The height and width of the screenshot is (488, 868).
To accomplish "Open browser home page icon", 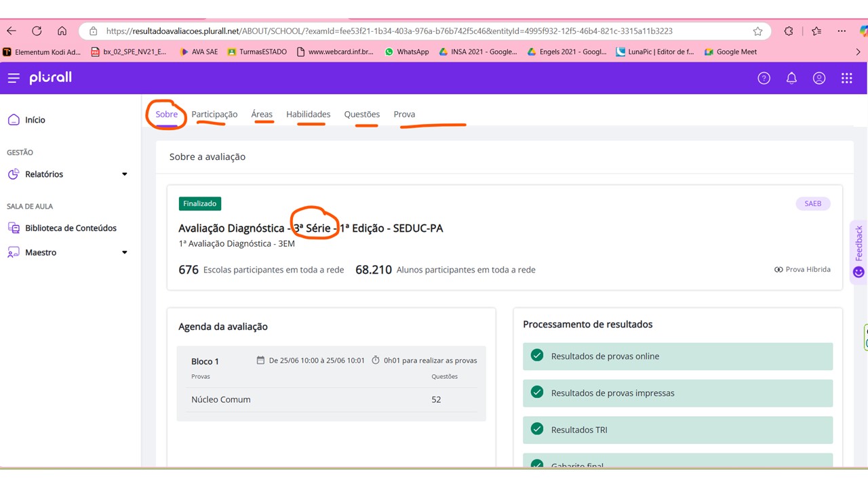I will (62, 31).
